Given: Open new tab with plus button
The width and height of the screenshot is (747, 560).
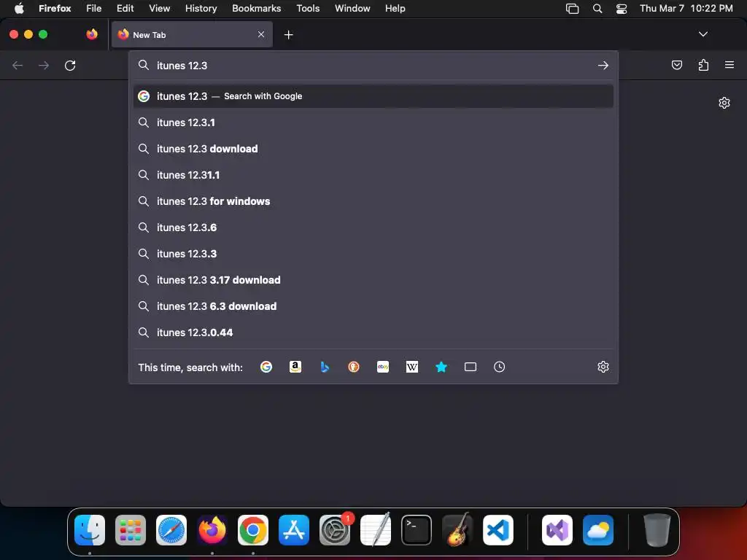Looking at the screenshot, I should (x=288, y=35).
